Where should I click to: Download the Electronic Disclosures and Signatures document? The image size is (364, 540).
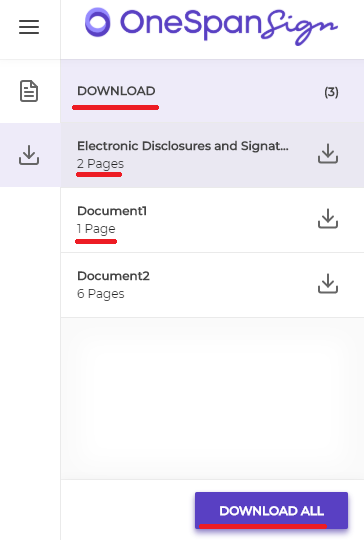(x=328, y=154)
